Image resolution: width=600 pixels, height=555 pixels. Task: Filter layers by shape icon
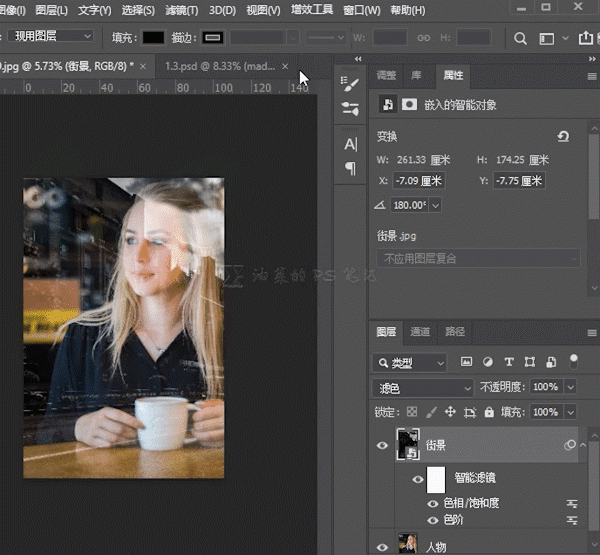[x=530, y=362]
